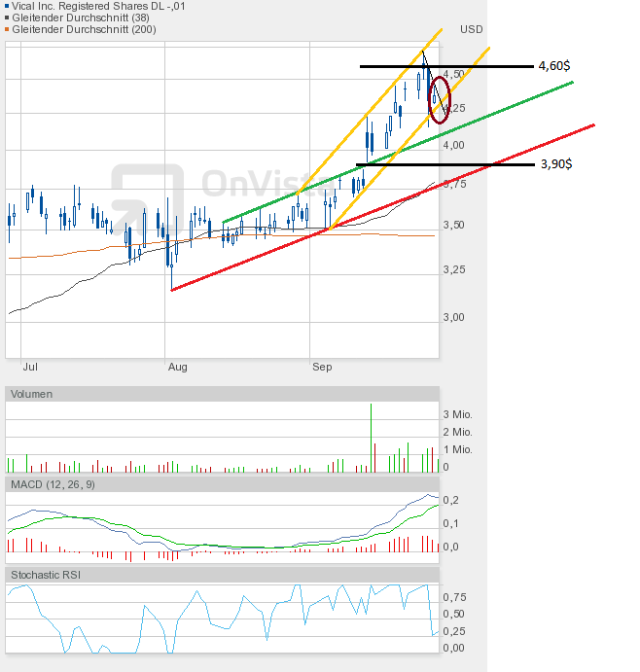This screenshot has width=640, height=672.
Task: Click the dark 38-day average legend marker
Action: (8, 18)
